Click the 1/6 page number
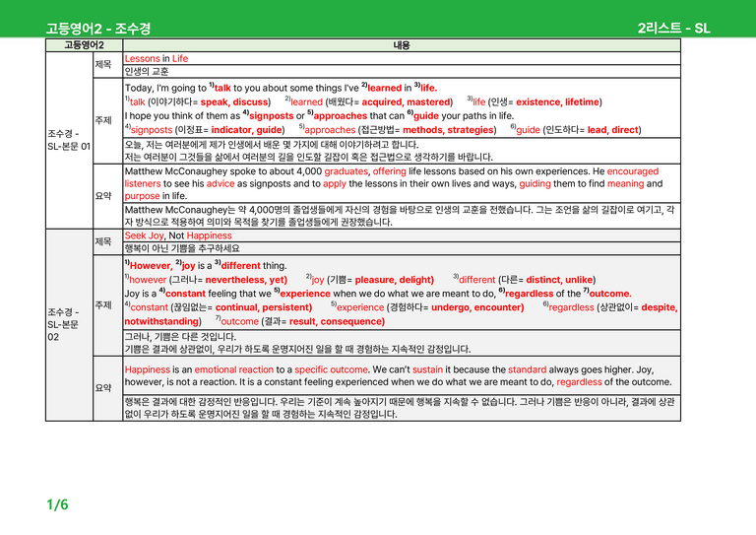The width and height of the screenshot is (756, 535). pyautogui.click(x=57, y=504)
